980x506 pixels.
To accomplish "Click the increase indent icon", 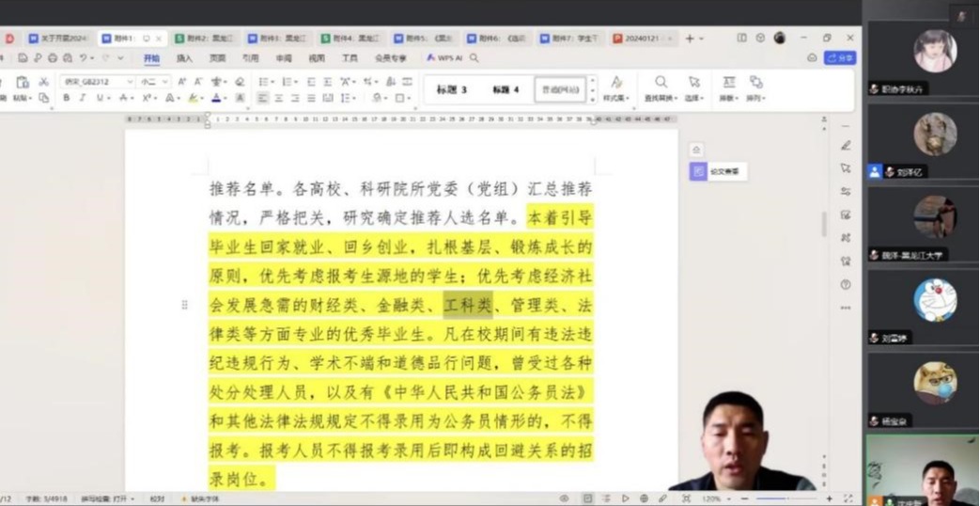I will [x=328, y=82].
